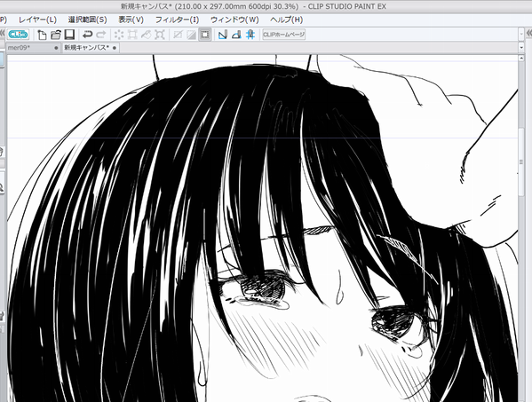Image resolution: width=532 pixels, height=402 pixels.
Task: Open the フィルター(I) menu
Action: pyautogui.click(x=177, y=20)
